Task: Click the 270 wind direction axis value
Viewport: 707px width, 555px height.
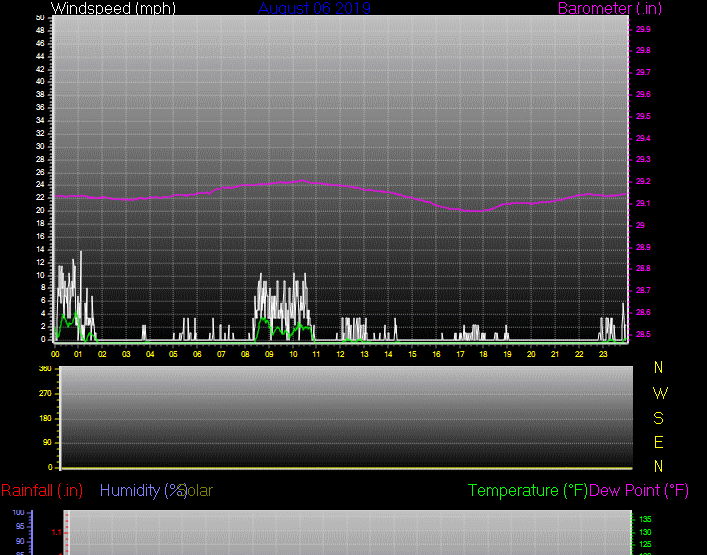Action: (x=45, y=394)
